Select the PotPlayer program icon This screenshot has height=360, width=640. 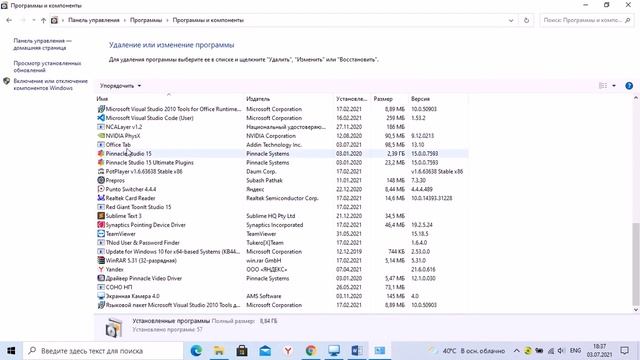click(101, 171)
